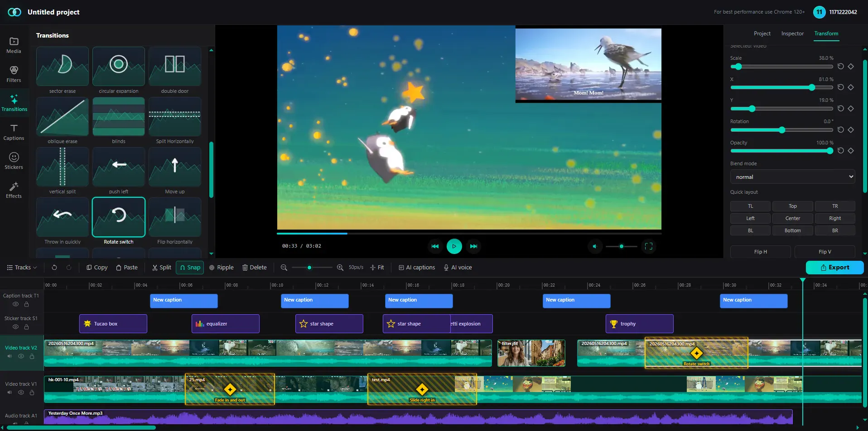868x431 pixels.
Task: Generate AI captions
Action: [417, 268]
